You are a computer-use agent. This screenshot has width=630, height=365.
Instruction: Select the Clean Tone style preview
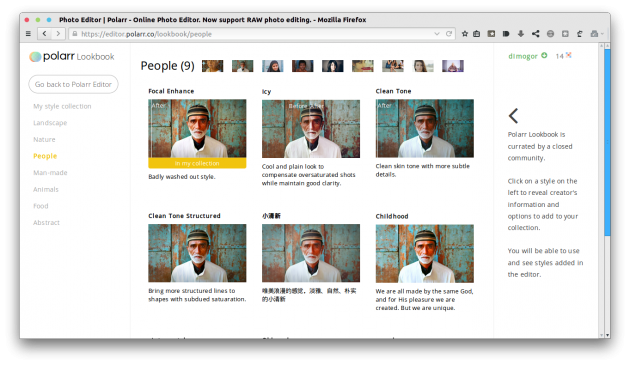tap(425, 128)
